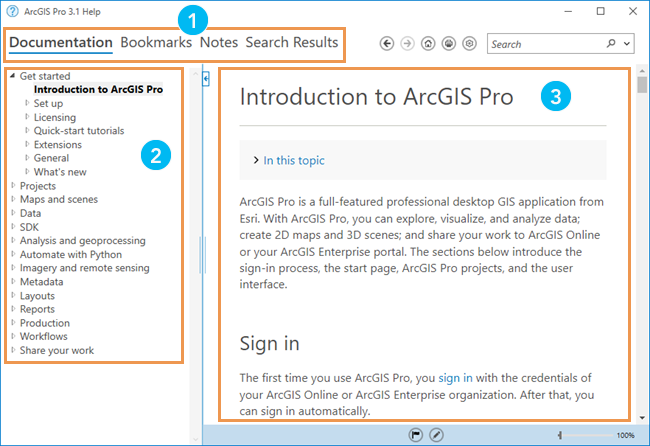This screenshot has height=446, width=650.
Task: Add a bookmark with the flag icon
Action: 415,435
